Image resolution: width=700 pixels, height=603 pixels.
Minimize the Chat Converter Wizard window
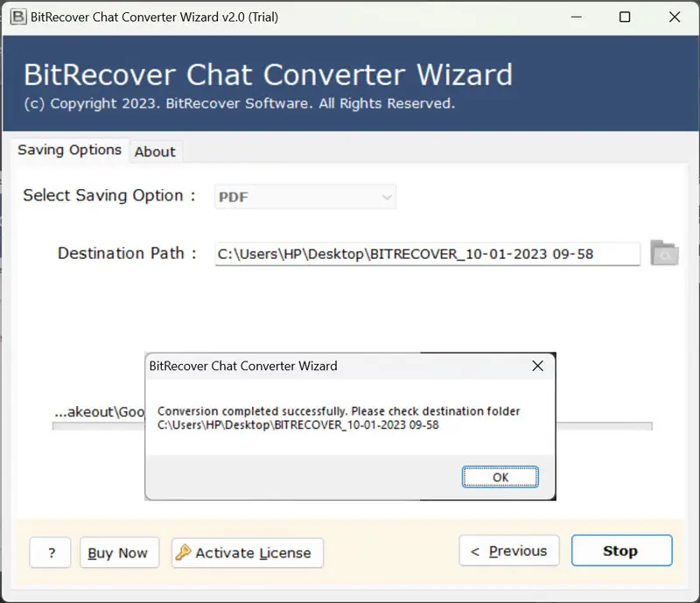pos(577,17)
